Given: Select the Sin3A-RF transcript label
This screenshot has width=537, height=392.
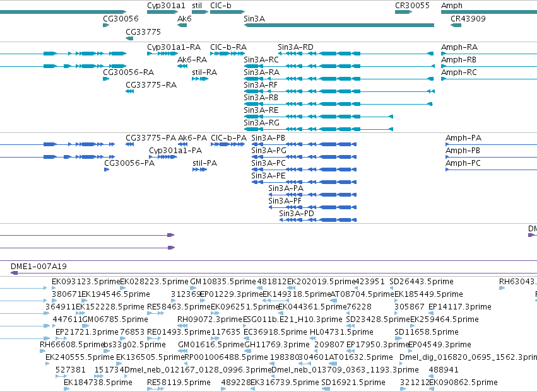Looking at the screenshot, I should 261,85.
